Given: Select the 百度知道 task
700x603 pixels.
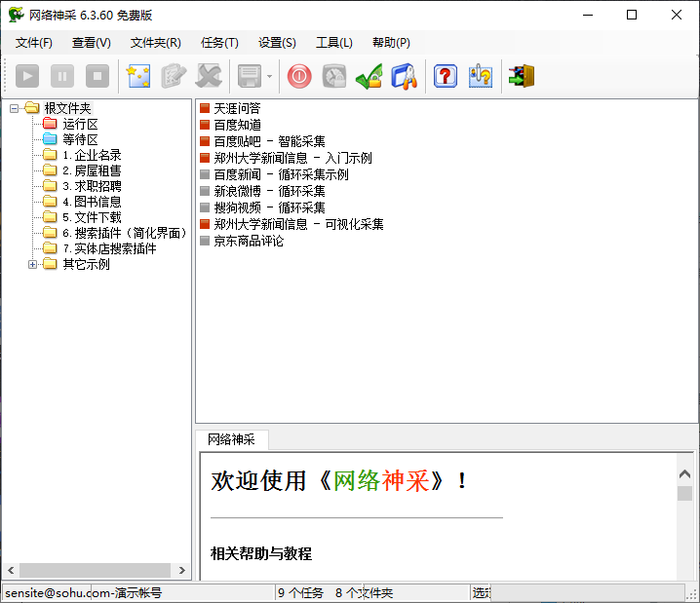Looking at the screenshot, I should pyautogui.click(x=237, y=125).
